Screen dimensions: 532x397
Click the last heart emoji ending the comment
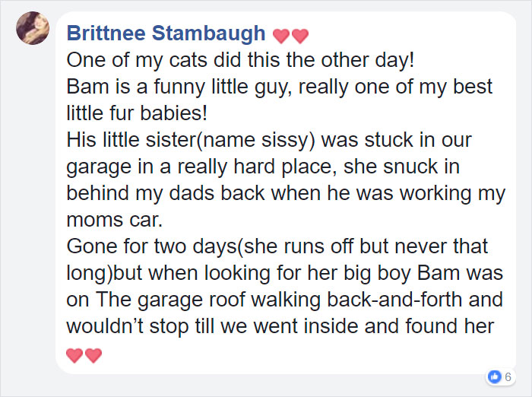coord(93,356)
